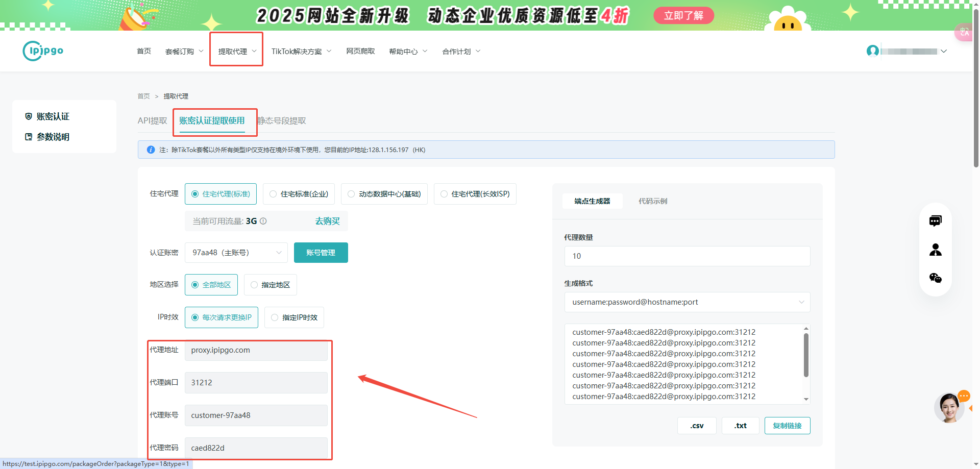Choose 全部地区 region option
The image size is (980, 469).
tap(211, 285)
